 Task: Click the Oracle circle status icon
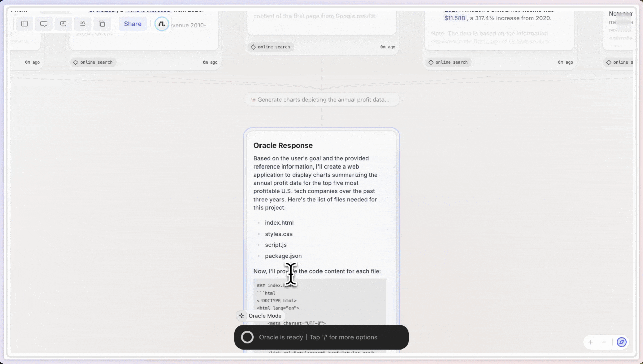(x=247, y=337)
